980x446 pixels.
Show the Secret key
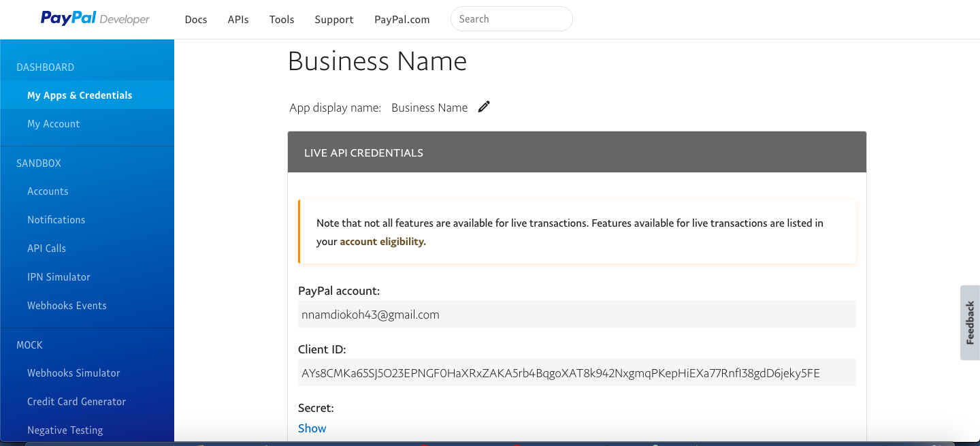click(x=312, y=428)
